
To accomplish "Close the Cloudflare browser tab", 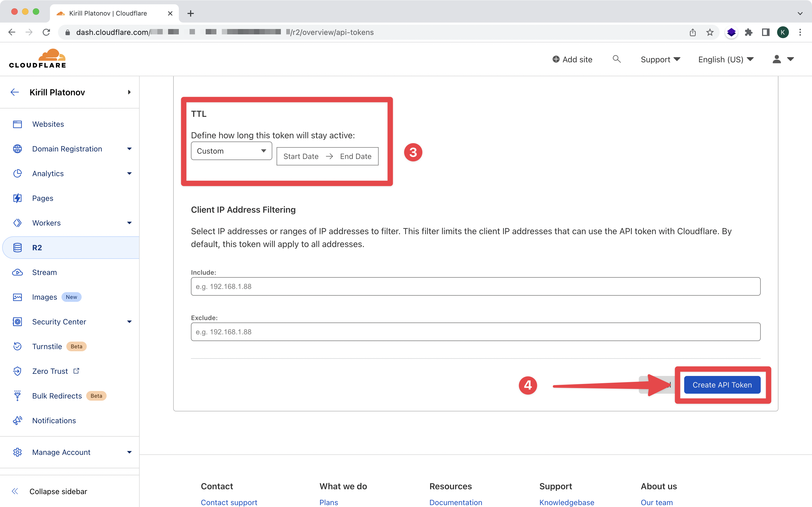I will [x=170, y=13].
